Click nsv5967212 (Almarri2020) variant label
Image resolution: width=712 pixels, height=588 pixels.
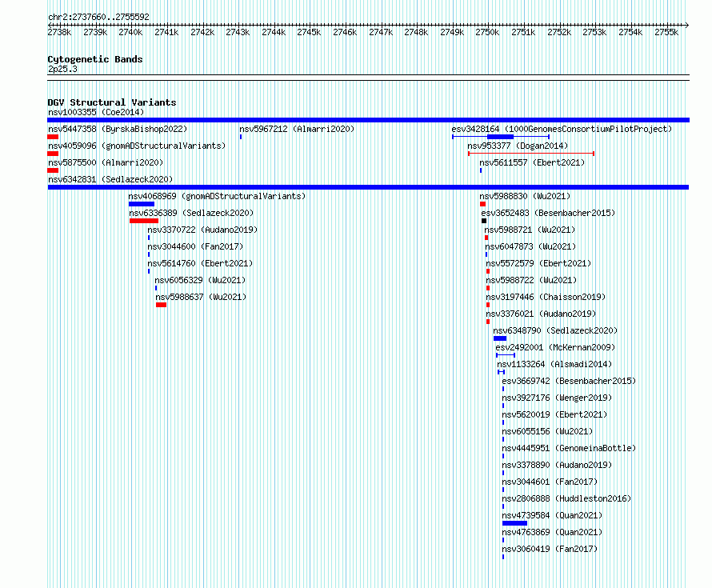click(x=297, y=129)
